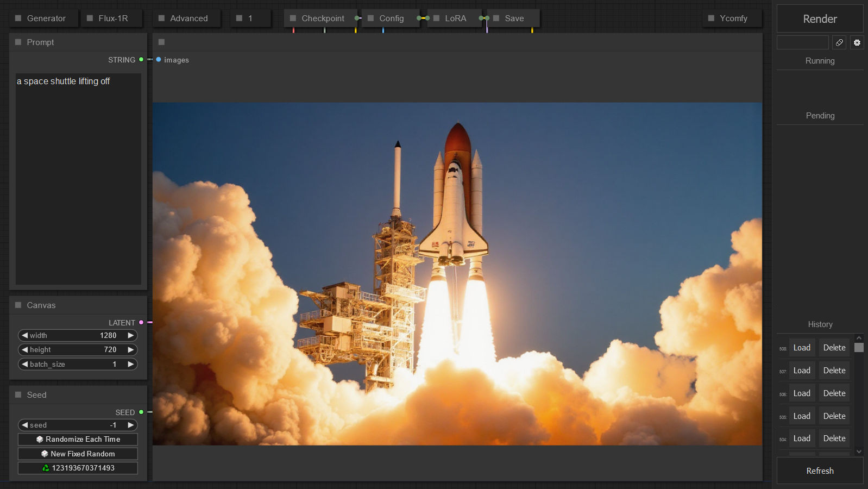The height and width of the screenshot is (489, 868).
Task: Refresh the history list
Action: [820, 471]
